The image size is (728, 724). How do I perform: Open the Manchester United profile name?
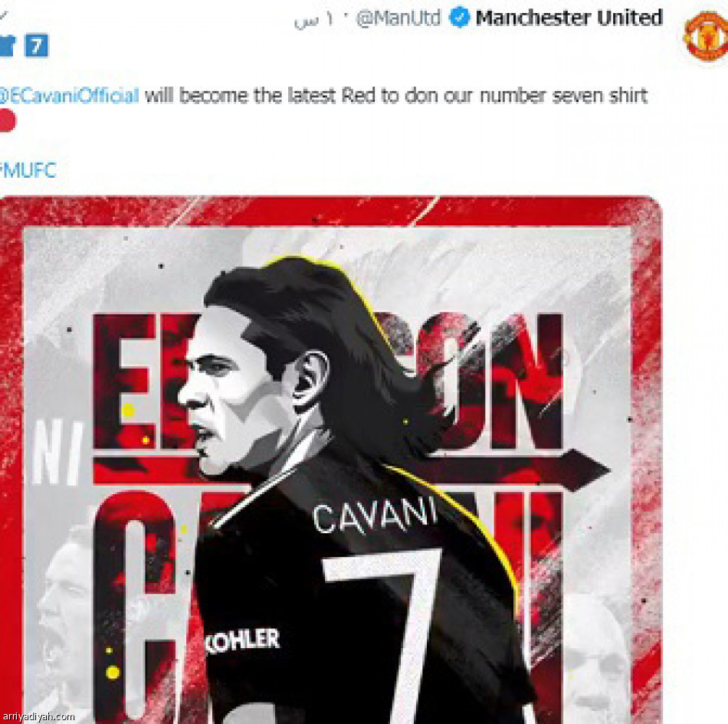pyautogui.click(x=569, y=18)
